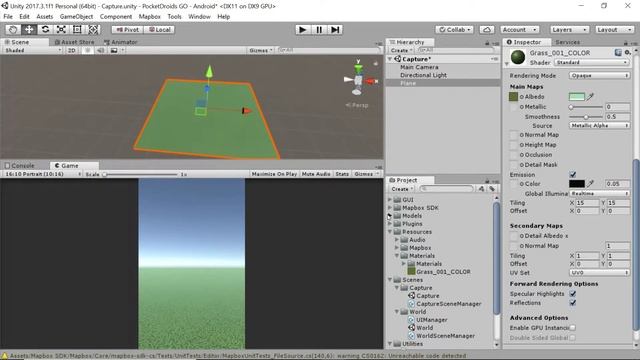Image resolution: width=640 pixels, height=360 pixels.
Task: Toggle Reflections checkbox
Action: (x=573, y=303)
